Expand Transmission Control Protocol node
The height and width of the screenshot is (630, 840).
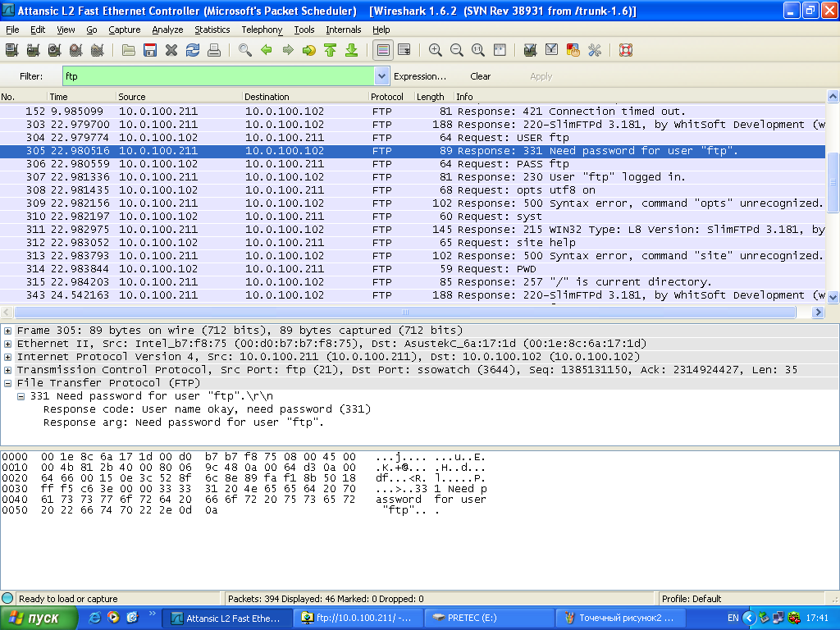pyautogui.click(x=8, y=370)
